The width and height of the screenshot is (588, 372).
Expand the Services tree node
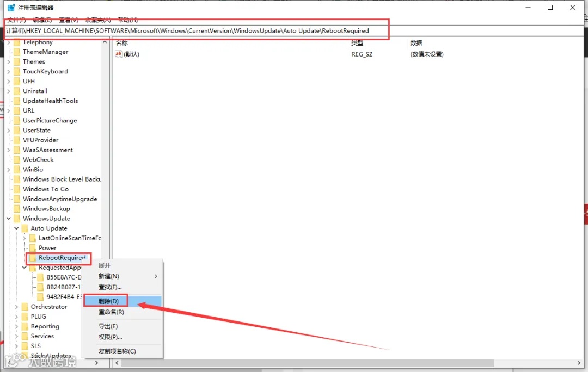coord(16,336)
